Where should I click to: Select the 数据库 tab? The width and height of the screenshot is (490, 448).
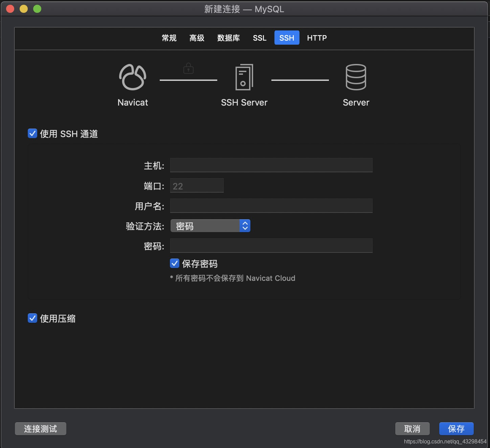pyautogui.click(x=228, y=38)
